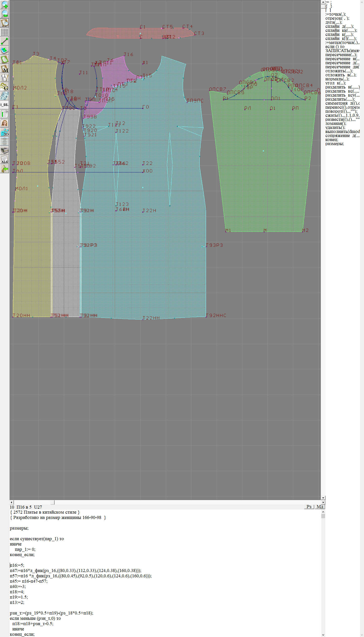The image size is (364, 637).
Task: Click the zoom in magnifier icon
Action: (5, 5)
